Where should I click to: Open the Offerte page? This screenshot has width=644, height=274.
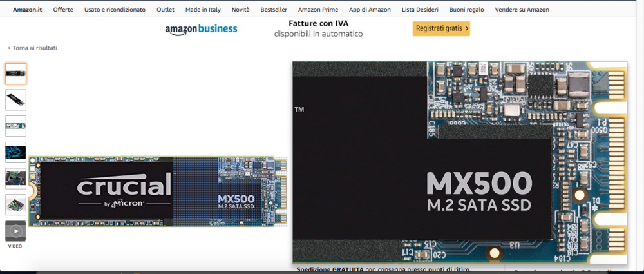coord(63,10)
